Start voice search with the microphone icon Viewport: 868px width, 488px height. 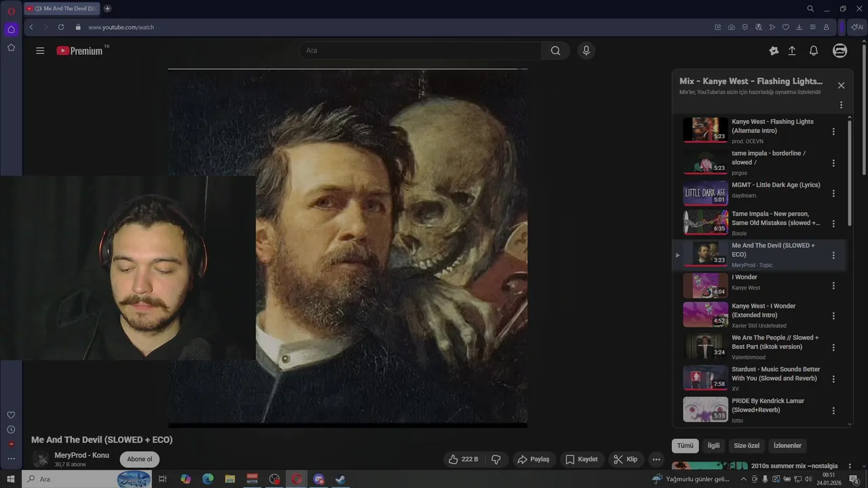587,51
